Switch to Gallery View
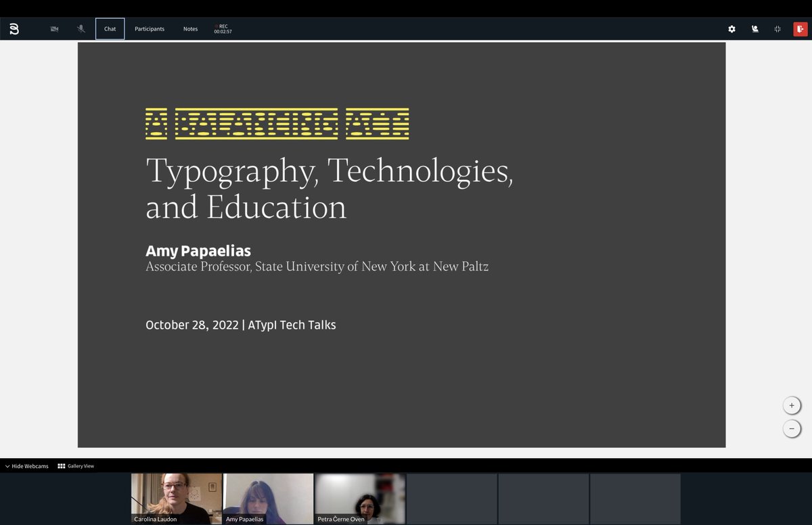Screen dimensions: 812x525 (76, 466)
